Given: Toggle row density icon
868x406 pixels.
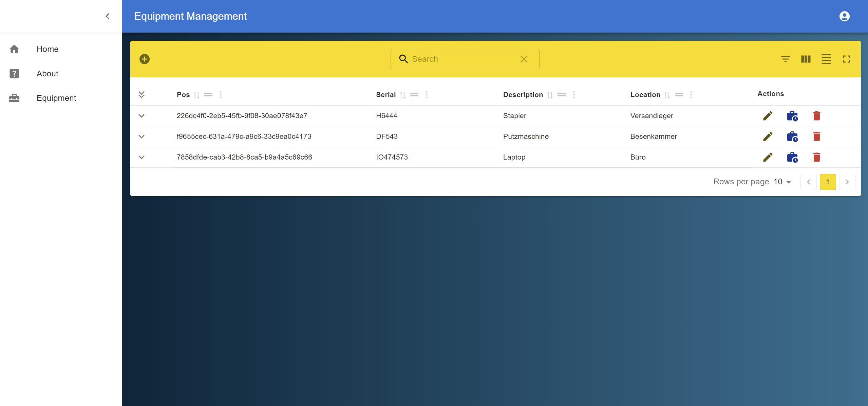Looking at the screenshot, I should 826,59.
